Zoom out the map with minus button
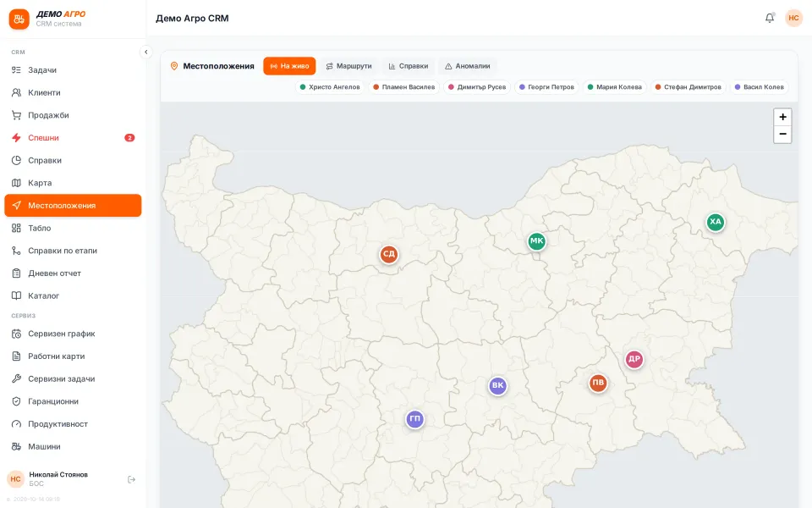812x508 pixels. click(x=782, y=135)
